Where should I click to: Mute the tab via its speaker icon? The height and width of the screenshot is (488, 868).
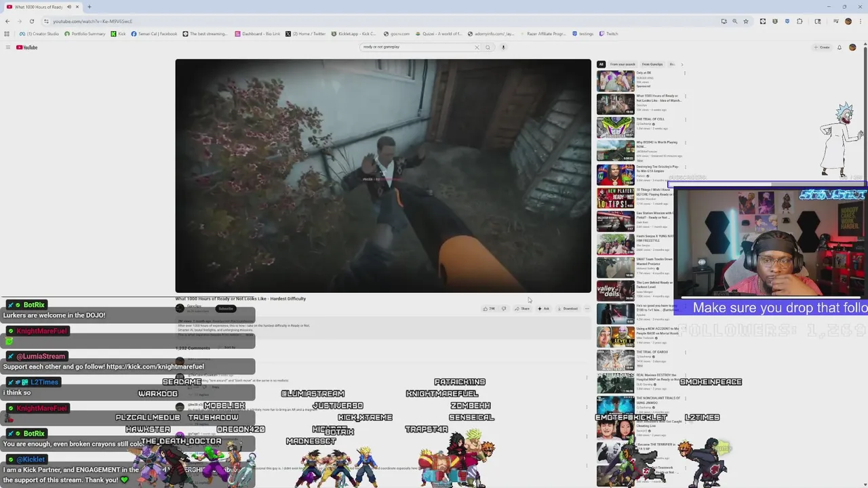pyautogui.click(x=69, y=7)
